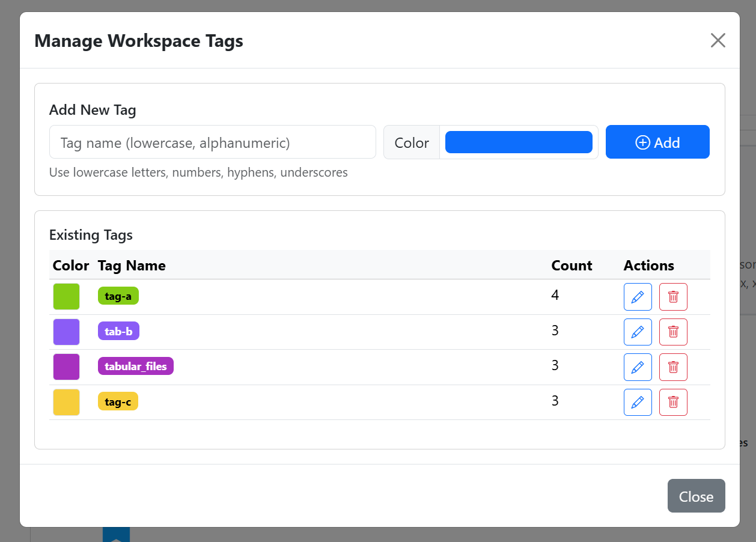Click the lowercase letters hint text

point(198,172)
